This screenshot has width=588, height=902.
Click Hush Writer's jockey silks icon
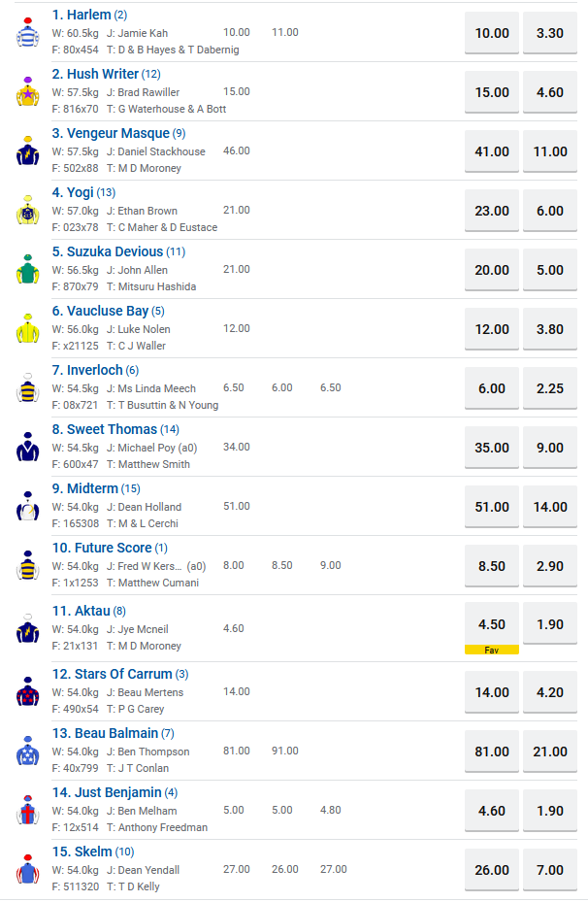[x=26, y=92]
